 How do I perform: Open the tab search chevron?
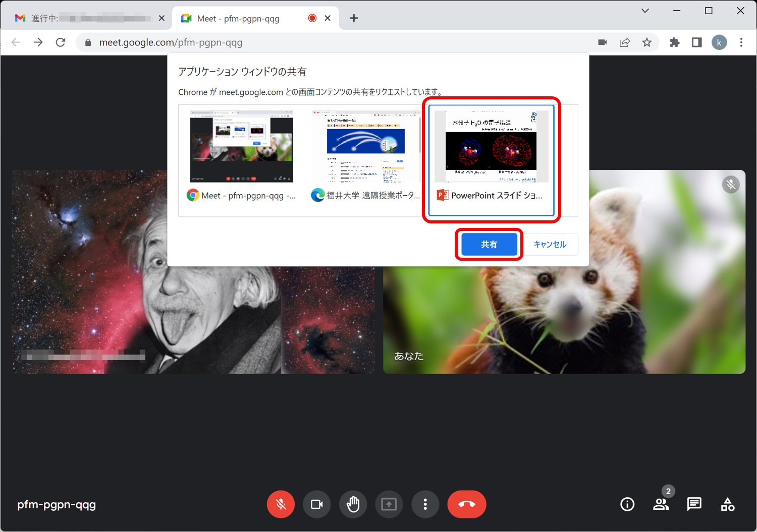645,11
